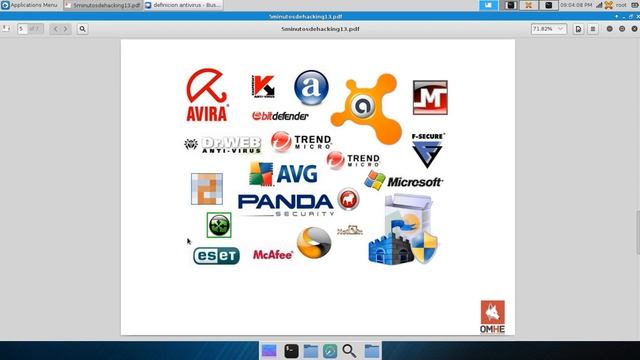Click the clock showing 09:04:08 PM
The image size is (640, 360).
[576, 5]
